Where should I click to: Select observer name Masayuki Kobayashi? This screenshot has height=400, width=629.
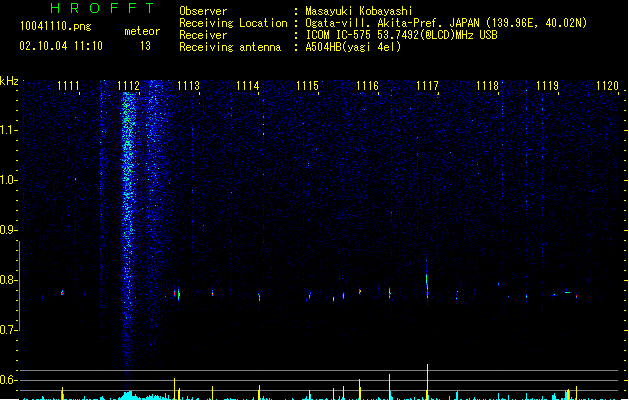click(x=359, y=11)
